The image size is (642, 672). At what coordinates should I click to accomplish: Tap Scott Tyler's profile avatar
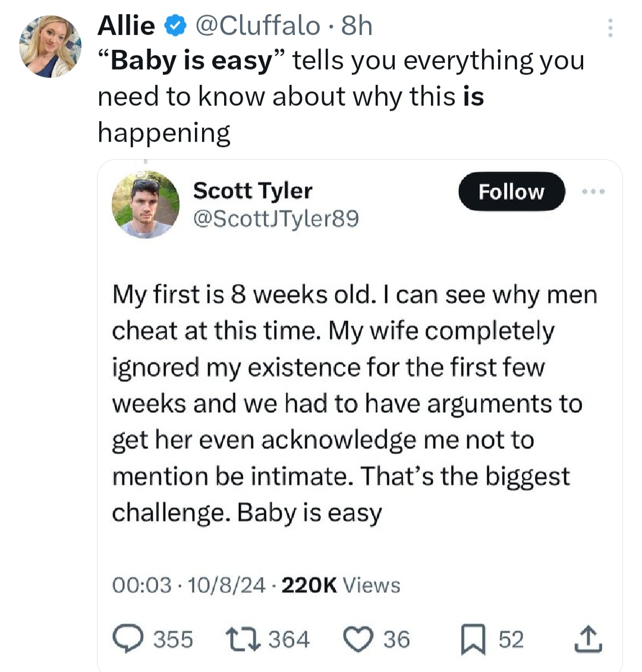pyautogui.click(x=146, y=204)
